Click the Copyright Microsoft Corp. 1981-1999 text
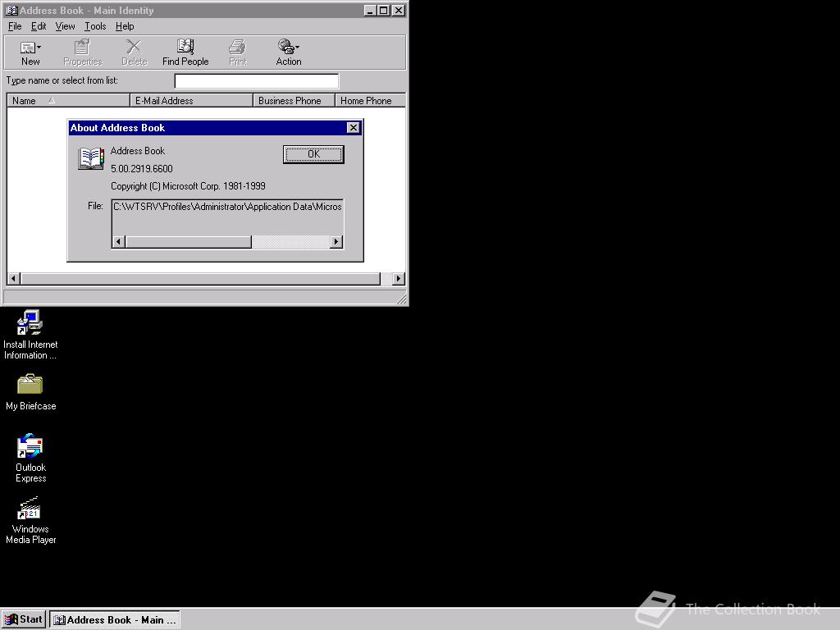This screenshot has height=630, width=840. tap(188, 186)
